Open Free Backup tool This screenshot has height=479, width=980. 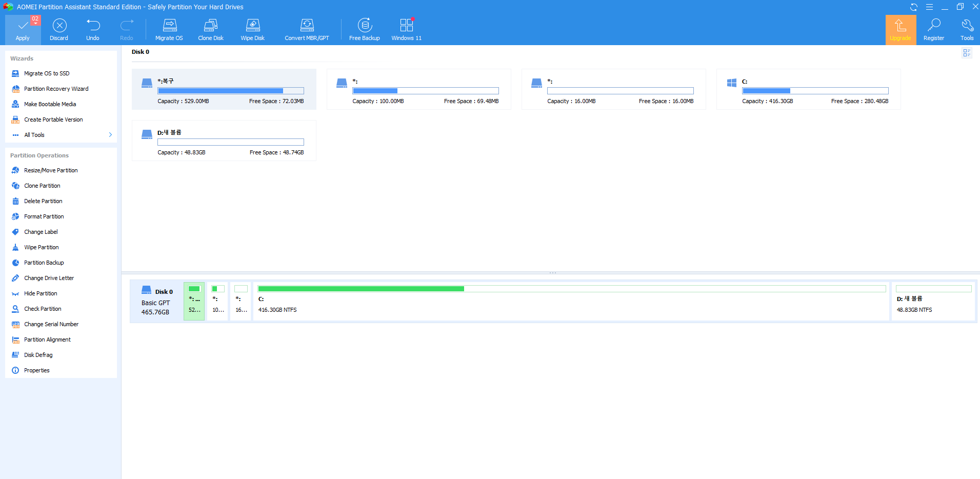tap(365, 30)
